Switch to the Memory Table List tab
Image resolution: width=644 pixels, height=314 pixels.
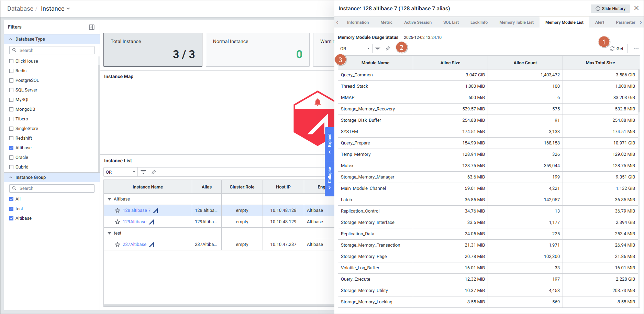(x=516, y=22)
